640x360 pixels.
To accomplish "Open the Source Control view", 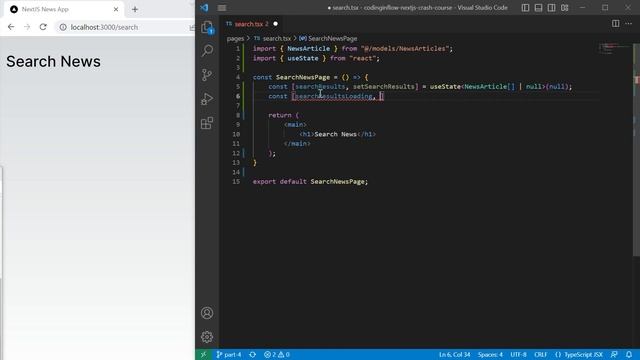I will pos(207,75).
